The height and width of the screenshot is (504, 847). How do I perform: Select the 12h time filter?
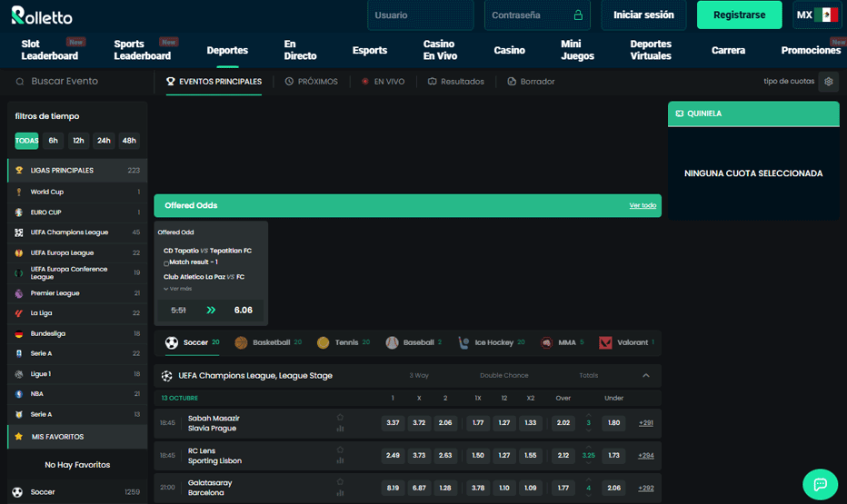78,141
